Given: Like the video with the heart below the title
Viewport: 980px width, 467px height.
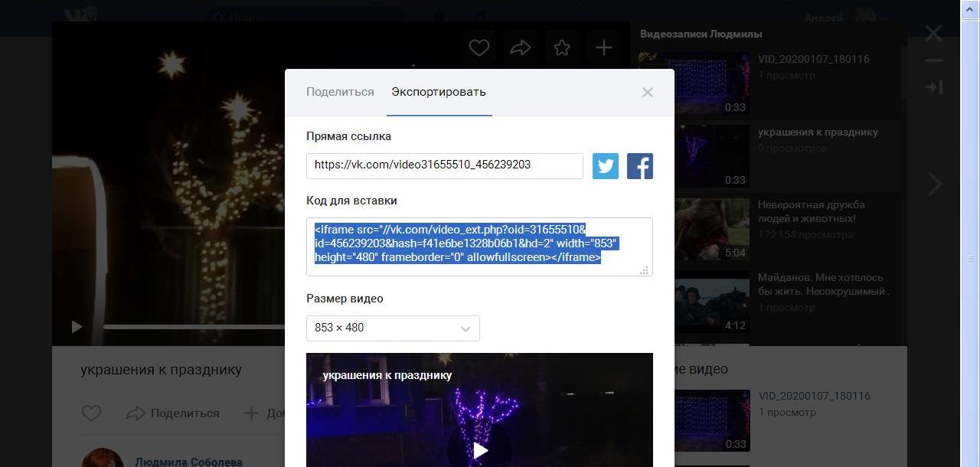Looking at the screenshot, I should pyautogui.click(x=91, y=413).
